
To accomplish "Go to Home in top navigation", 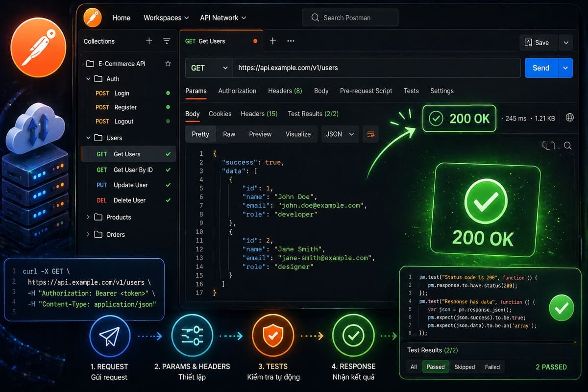I will click(121, 18).
